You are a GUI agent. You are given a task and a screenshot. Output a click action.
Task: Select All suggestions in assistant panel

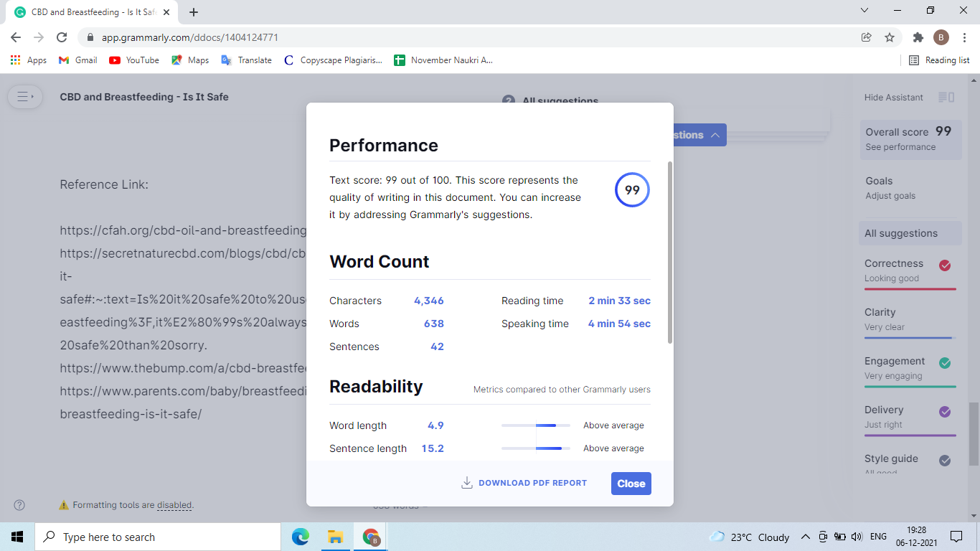[x=910, y=233]
